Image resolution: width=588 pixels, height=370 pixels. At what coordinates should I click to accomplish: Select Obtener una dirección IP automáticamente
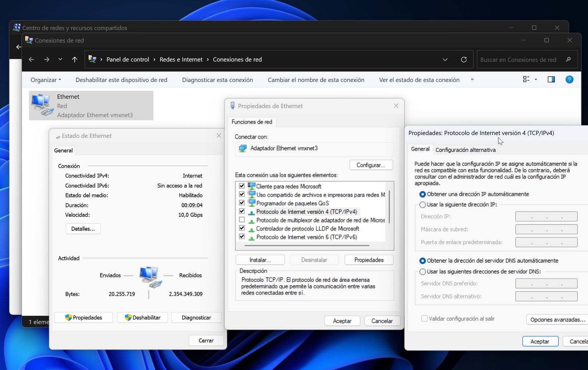point(423,194)
